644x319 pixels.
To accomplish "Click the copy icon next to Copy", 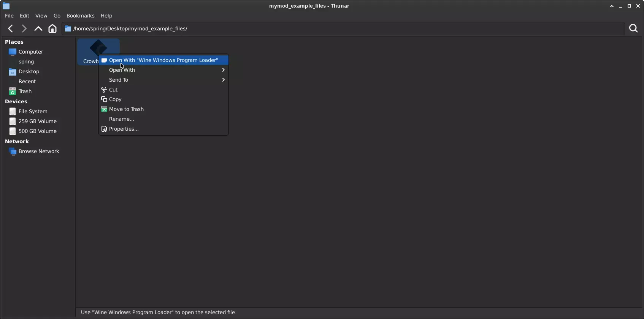I will [104, 99].
